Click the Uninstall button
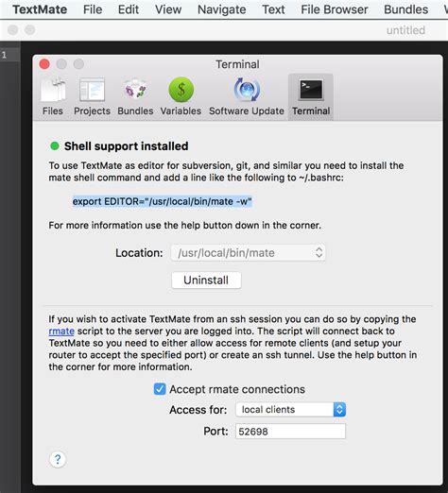The height and width of the screenshot is (493, 448). (206, 280)
